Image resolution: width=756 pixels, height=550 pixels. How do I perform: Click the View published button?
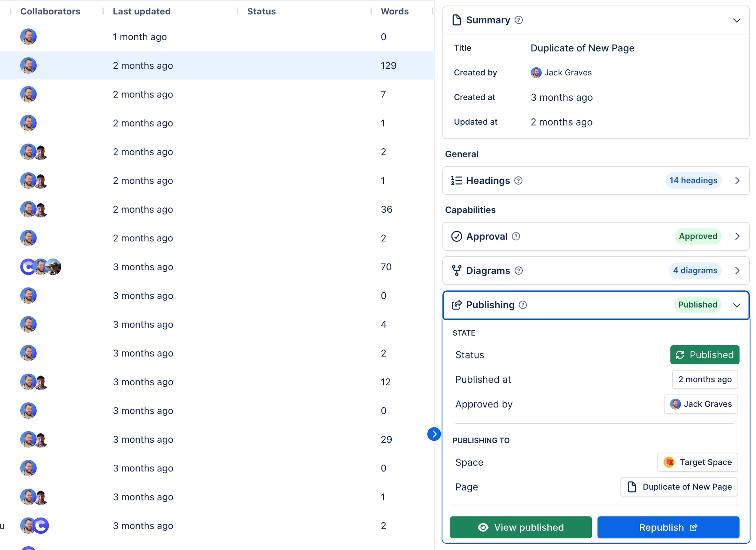520,527
